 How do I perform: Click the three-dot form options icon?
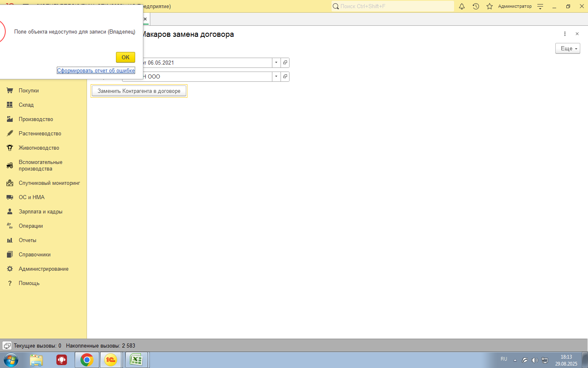(565, 34)
